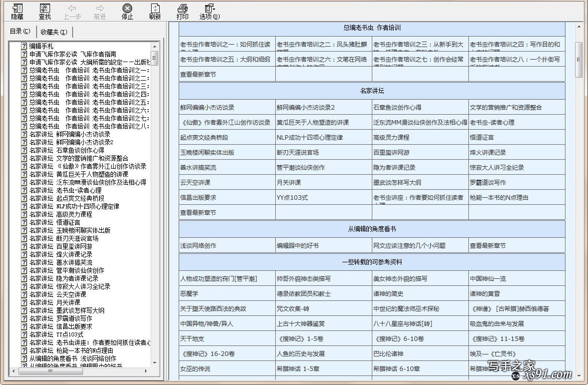Open link 《搜神记》1-5卷
The width and height of the screenshot is (588, 385).
pyautogui.click(x=300, y=338)
